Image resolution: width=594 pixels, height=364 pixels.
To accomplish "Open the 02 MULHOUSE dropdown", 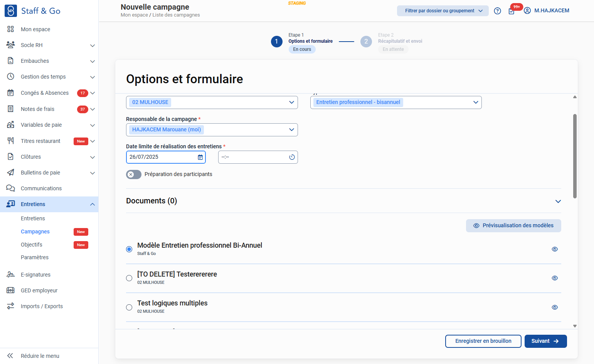I will tap(212, 102).
